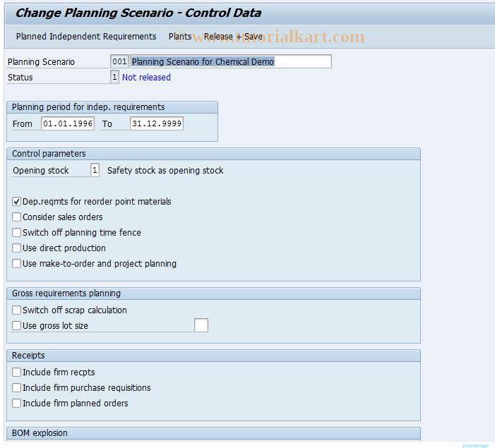Viewport: 495px width, 448px height.
Task: Click 'Planning period for indep. requirements' header
Action: (112, 107)
